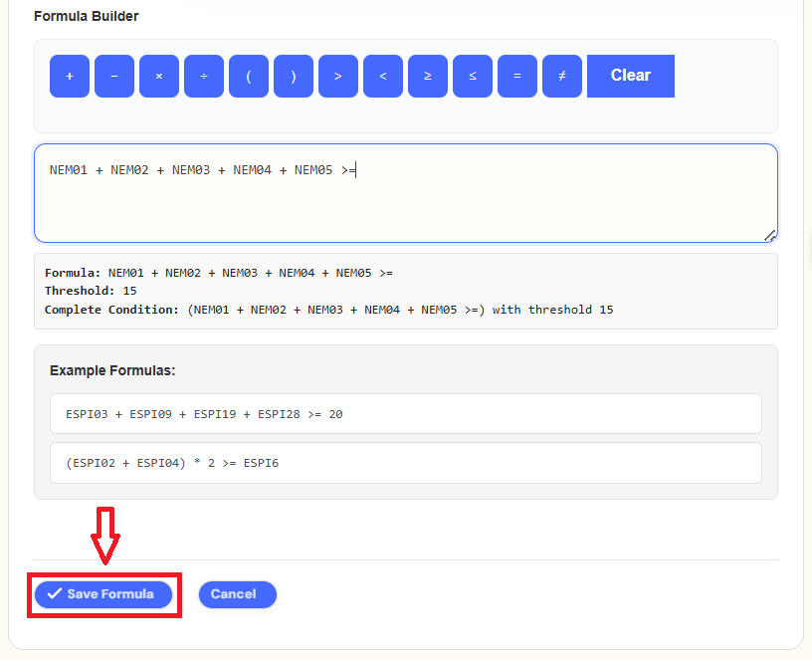Cancel the formula editing
The image size is (812, 660).
coord(237,594)
